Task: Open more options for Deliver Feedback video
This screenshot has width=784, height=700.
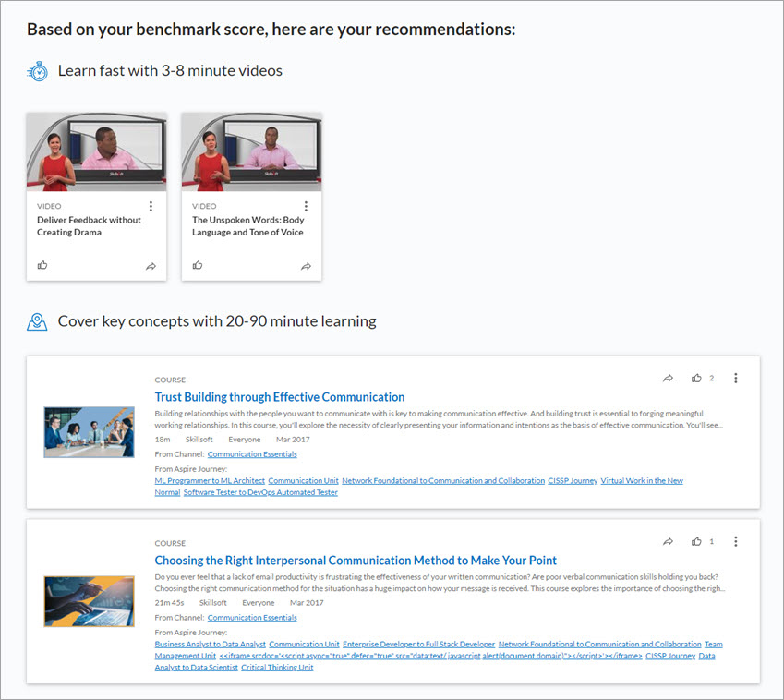Action: pyautogui.click(x=151, y=207)
